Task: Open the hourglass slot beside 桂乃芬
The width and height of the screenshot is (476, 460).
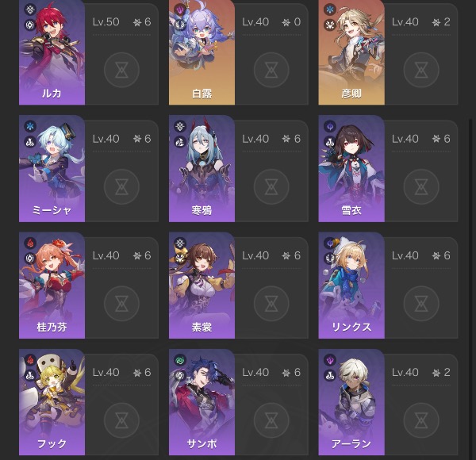Action: [x=121, y=304]
